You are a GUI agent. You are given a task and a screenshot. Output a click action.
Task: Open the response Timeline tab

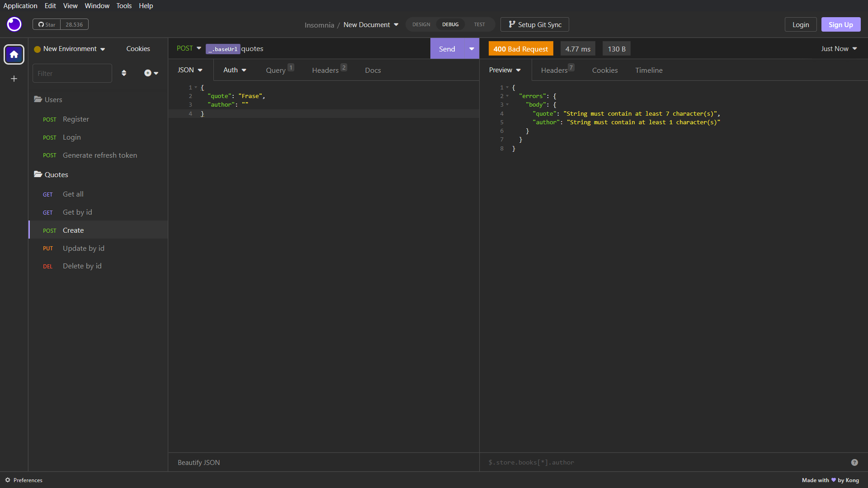[649, 70]
